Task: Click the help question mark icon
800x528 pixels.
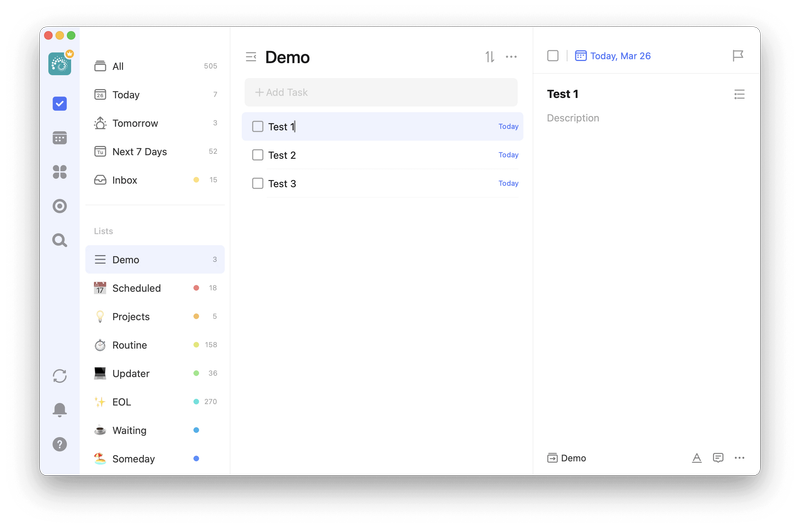Action: 60,444
